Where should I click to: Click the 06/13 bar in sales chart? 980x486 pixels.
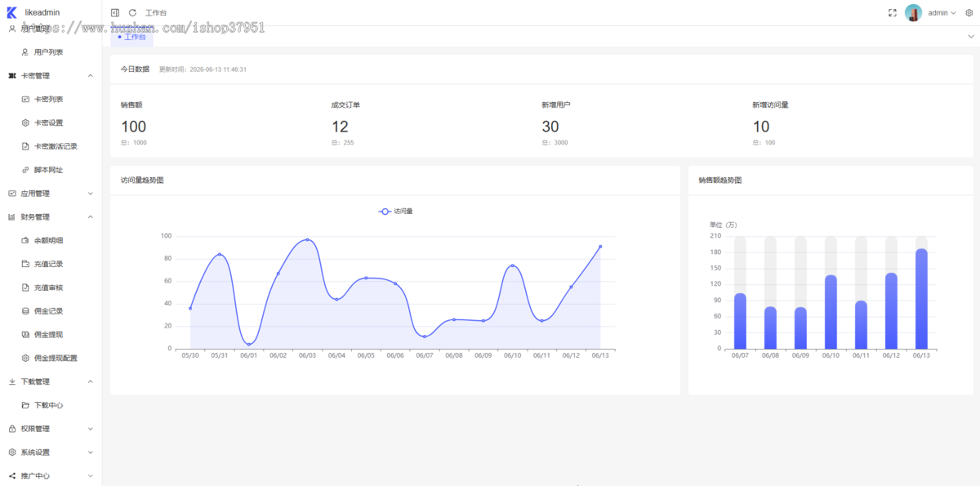pos(921,299)
